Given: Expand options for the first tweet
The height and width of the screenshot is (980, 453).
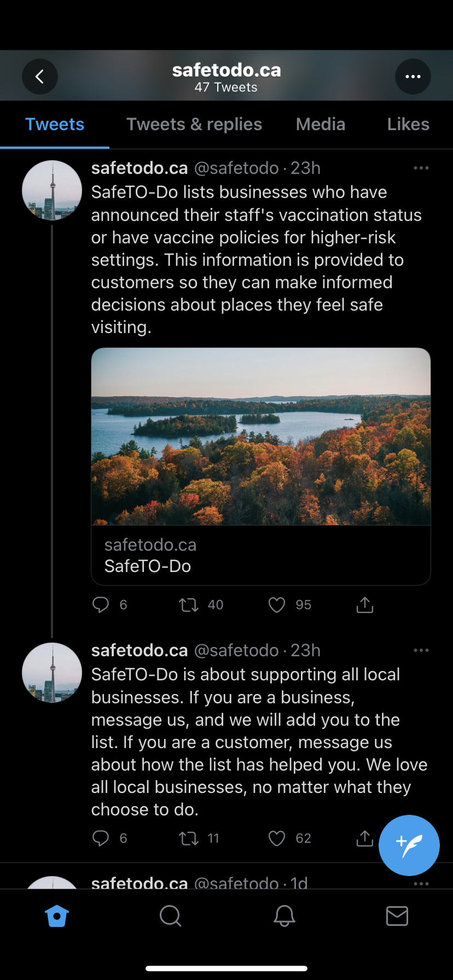Looking at the screenshot, I should pos(421,168).
